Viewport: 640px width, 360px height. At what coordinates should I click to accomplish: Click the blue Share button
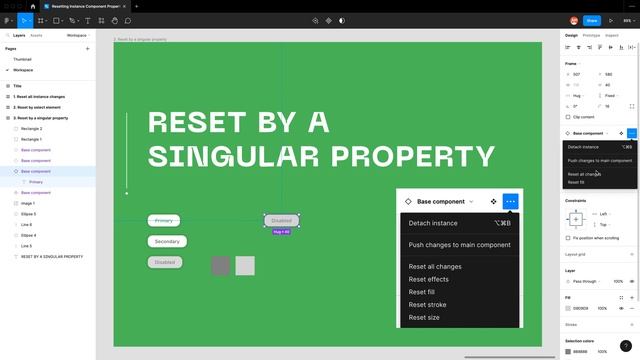[x=592, y=20]
